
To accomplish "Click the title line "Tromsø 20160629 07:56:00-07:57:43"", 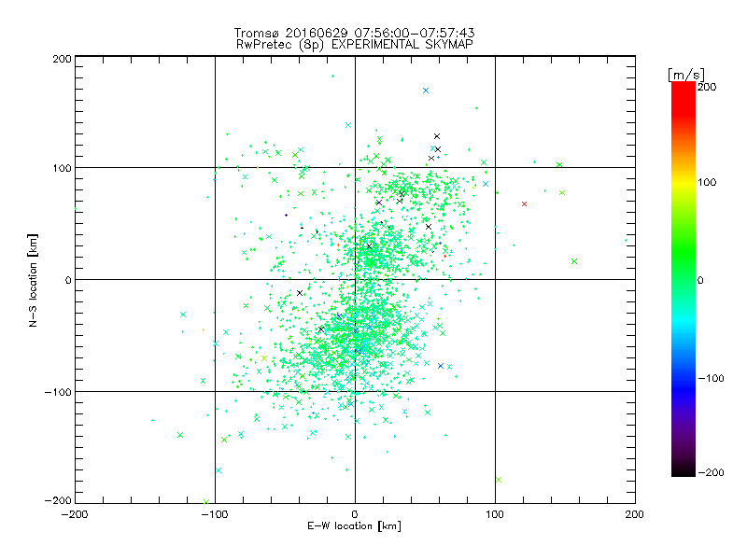I will pyautogui.click(x=354, y=33).
